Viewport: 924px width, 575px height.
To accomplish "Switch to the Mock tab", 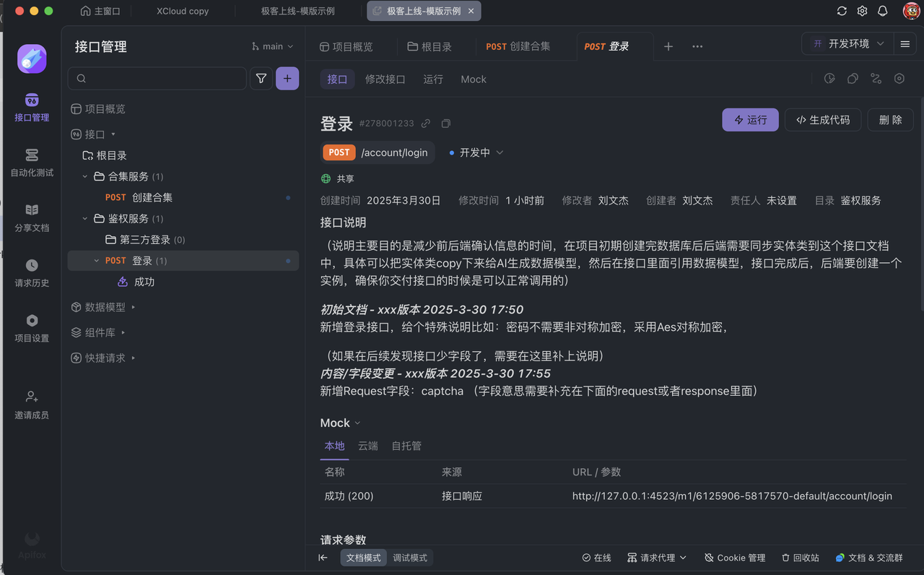I will coord(474,79).
